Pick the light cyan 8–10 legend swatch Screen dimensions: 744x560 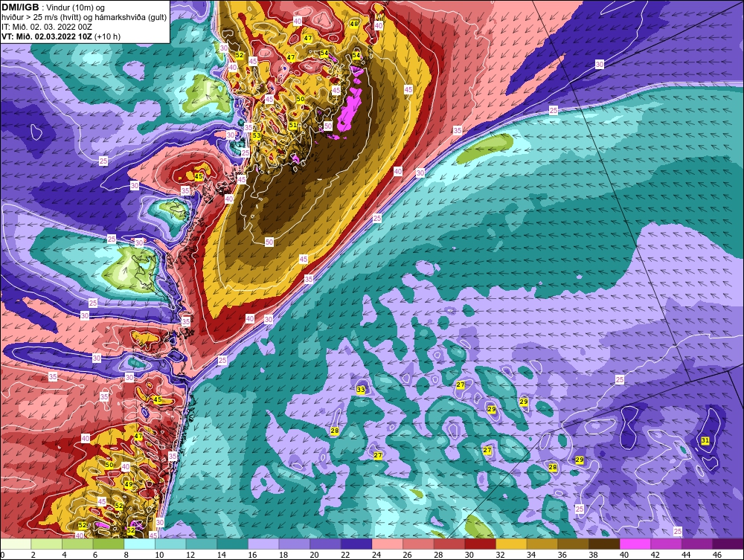140,544
